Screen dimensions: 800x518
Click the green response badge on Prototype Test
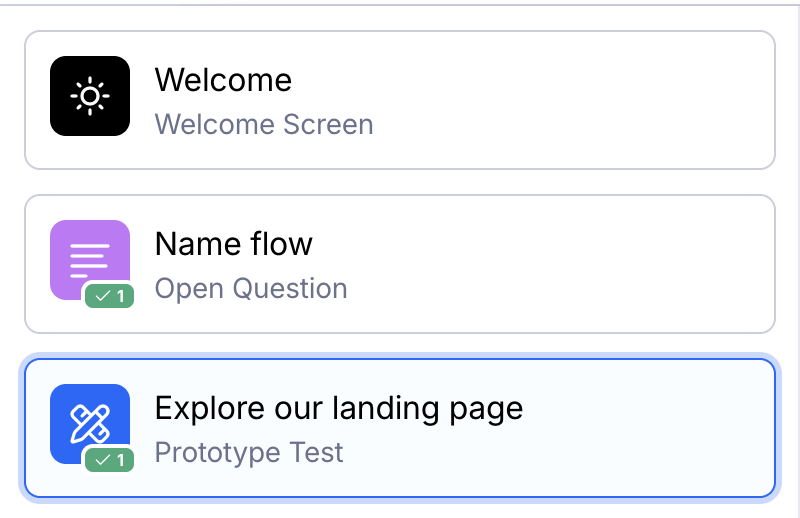[x=109, y=460]
